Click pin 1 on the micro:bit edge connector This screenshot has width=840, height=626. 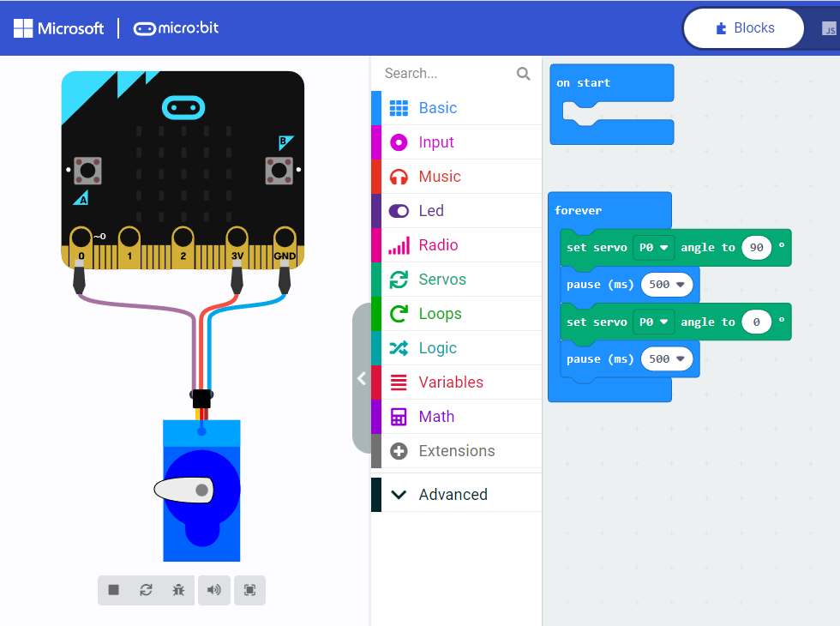(x=129, y=247)
